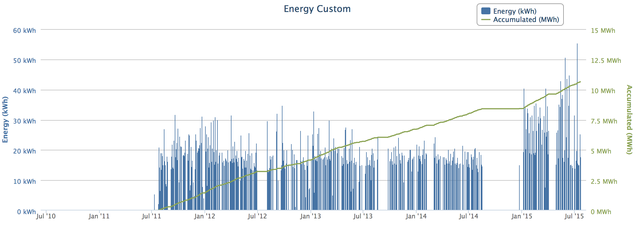Click the 60 kWh axis label
Image resolution: width=644 pixels, height=239 pixels.
(x=24, y=31)
